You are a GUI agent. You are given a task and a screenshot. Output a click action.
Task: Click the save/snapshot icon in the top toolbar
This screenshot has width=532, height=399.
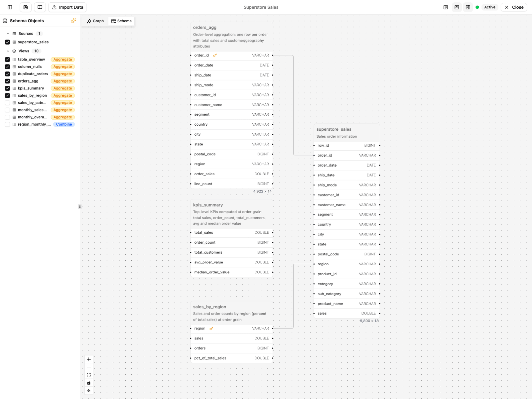[x=25, y=7]
